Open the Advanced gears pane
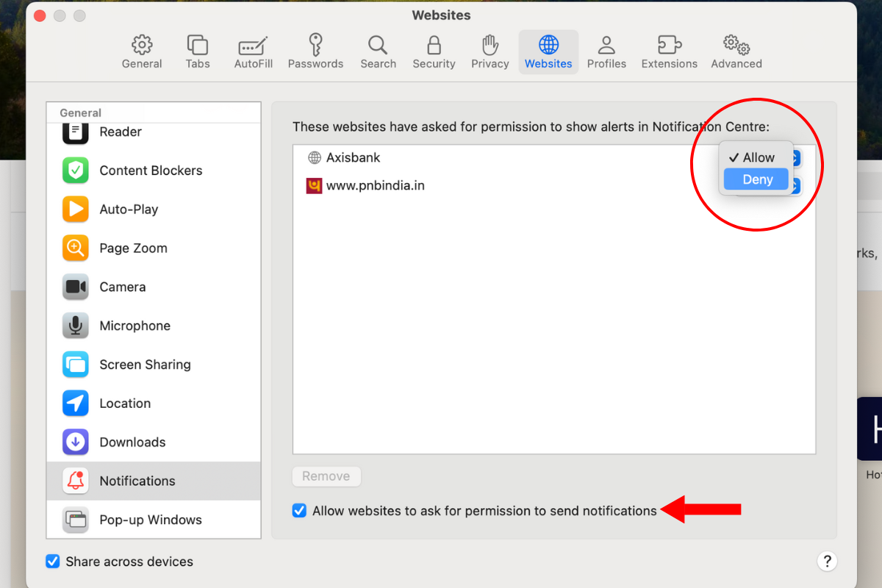 click(x=736, y=51)
